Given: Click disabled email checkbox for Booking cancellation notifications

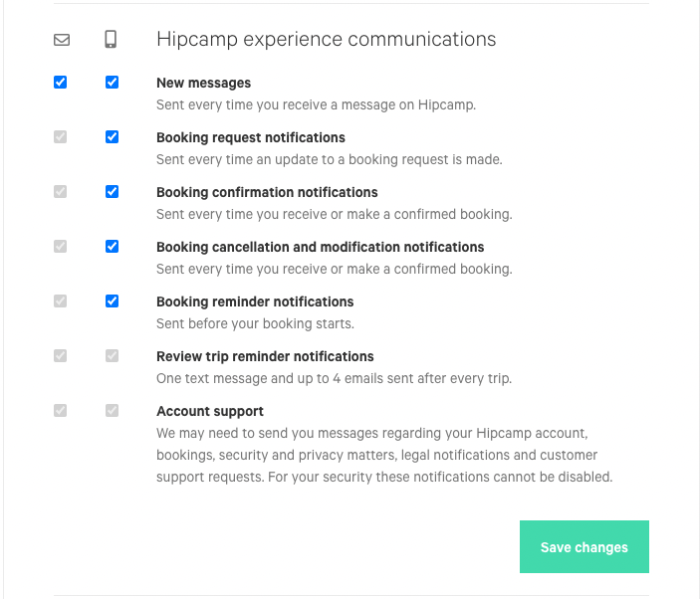Looking at the screenshot, I should point(61,247).
